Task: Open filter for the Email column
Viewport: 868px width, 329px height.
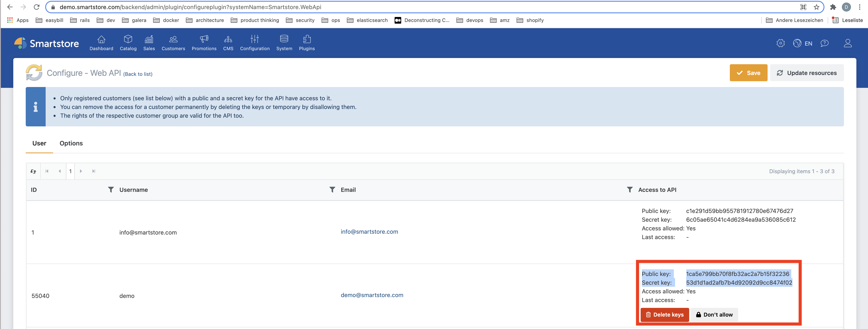Action: pyautogui.click(x=629, y=190)
